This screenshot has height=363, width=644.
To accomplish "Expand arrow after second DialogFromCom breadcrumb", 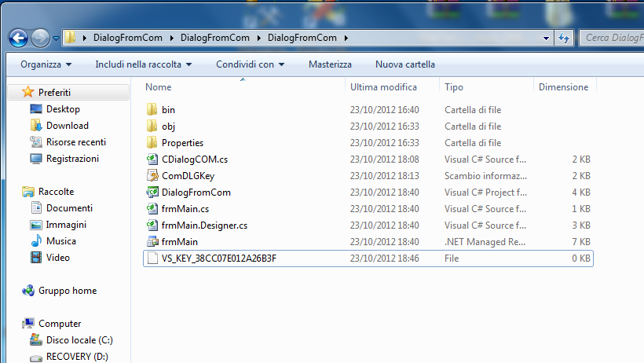I will (258, 38).
